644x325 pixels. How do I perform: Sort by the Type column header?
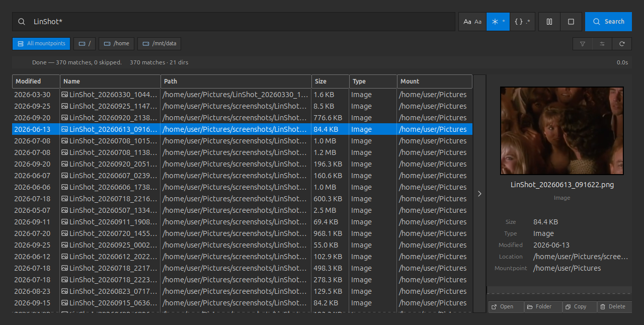pyautogui.click(x=373, y=81)
